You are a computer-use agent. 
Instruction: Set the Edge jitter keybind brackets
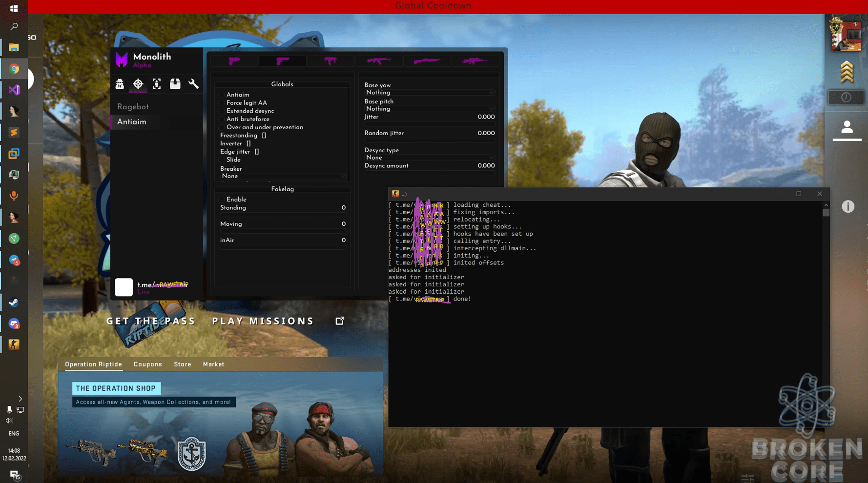(x=257, y=152)
